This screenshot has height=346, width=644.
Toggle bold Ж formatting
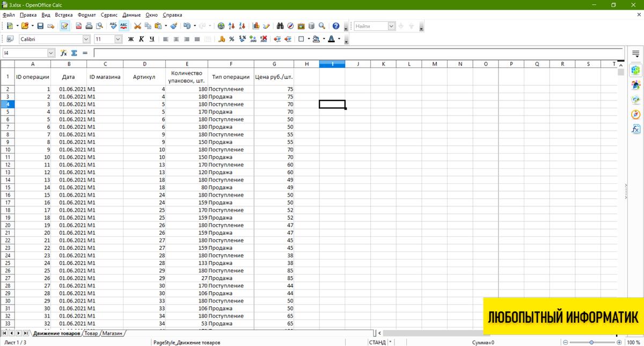point(130,39)
